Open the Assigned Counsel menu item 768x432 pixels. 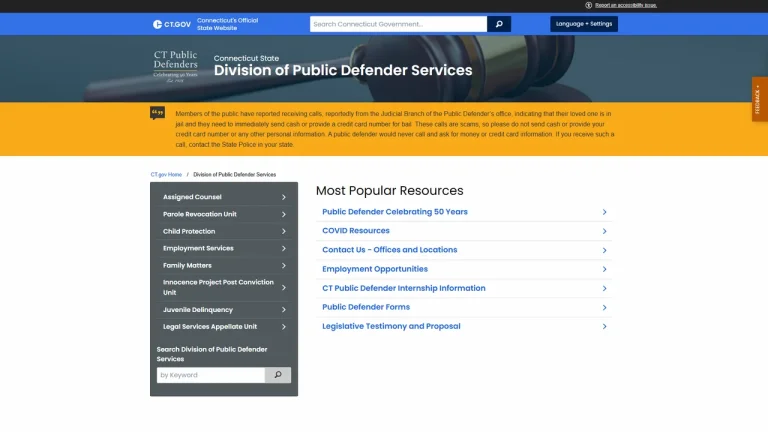click(192, 197)
